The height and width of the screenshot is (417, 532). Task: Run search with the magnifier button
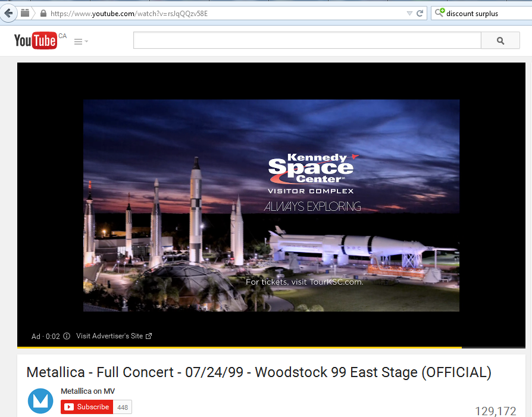(500, 41)
